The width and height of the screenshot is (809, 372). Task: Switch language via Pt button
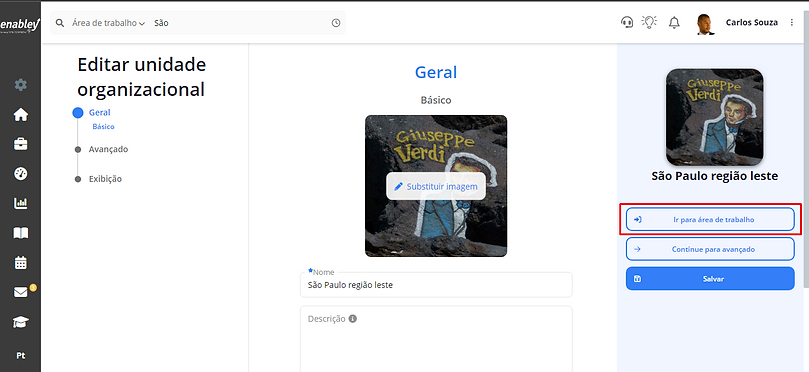[21, 356]
